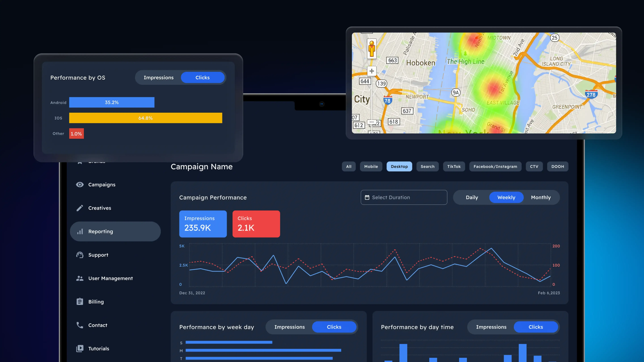Click the Support headset icon
Viewport: 644px width, 362px height.
click(80, 255)
